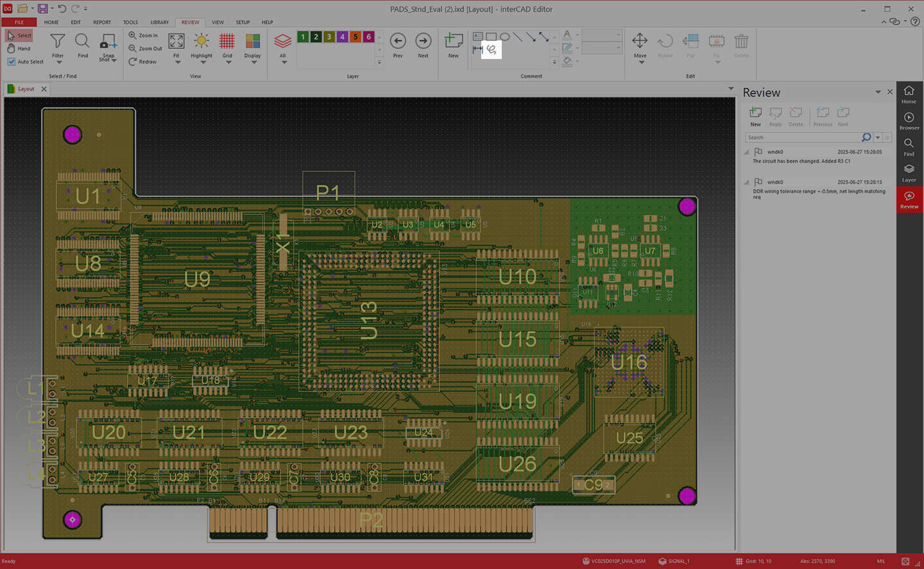
Task: Select layer 5 orange swatch
Action: click(355, 37)
